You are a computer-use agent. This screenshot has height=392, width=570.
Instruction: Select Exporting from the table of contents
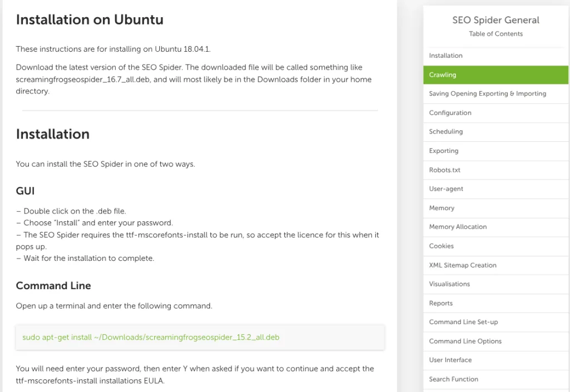[444, 151]
